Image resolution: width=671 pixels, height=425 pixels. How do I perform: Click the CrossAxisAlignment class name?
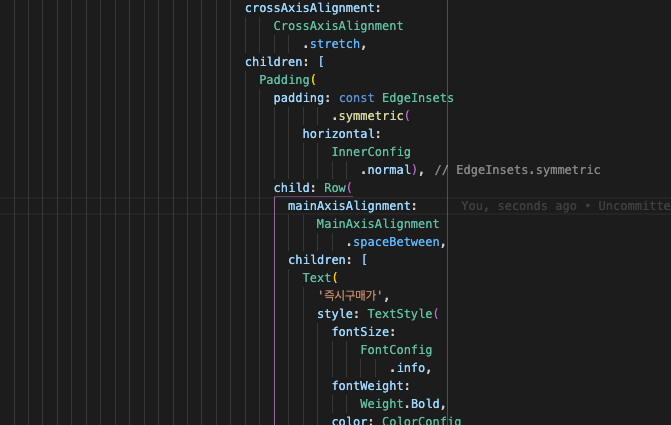[338, 26]
